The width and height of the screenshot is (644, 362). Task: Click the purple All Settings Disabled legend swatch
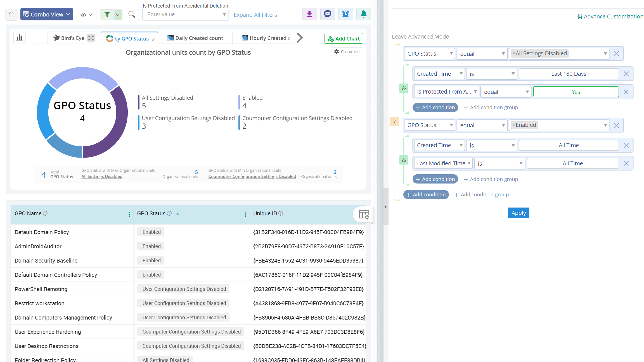[139, 102]
